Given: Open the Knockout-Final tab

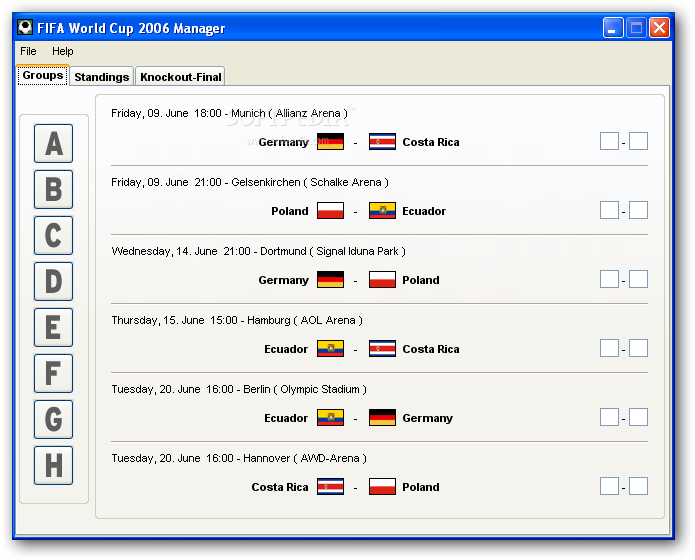Looking at the screenshot, I should click(x=180, y=77).
